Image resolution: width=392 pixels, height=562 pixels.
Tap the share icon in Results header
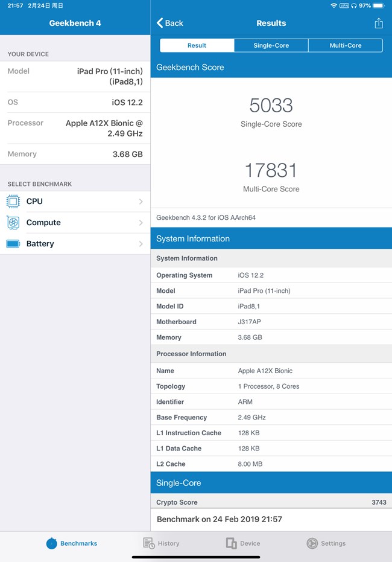378,23
